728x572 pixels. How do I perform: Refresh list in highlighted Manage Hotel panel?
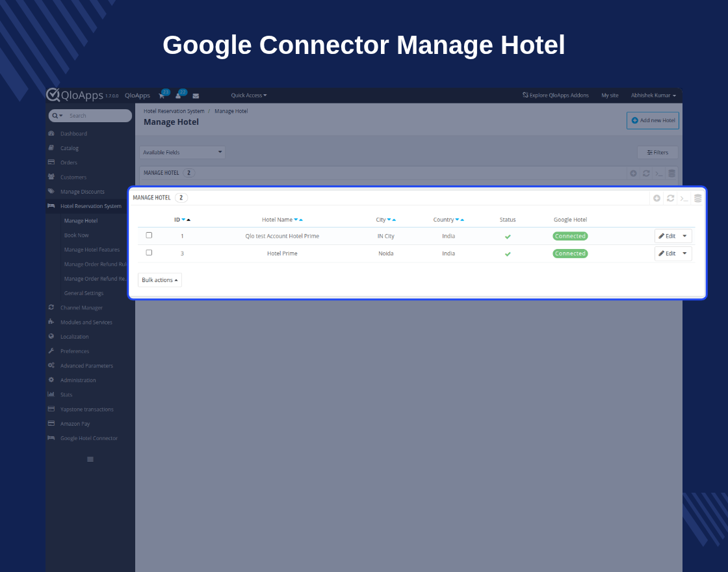(670, 198)
